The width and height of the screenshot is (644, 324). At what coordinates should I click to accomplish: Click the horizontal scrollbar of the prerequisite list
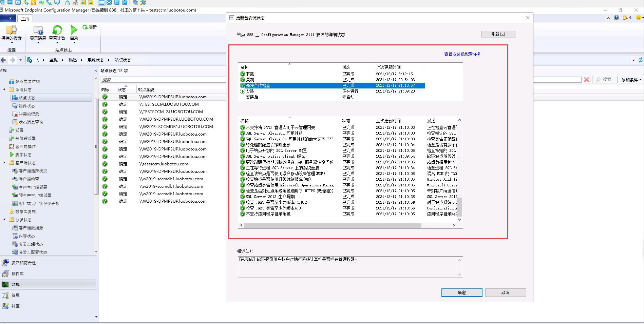332,225
